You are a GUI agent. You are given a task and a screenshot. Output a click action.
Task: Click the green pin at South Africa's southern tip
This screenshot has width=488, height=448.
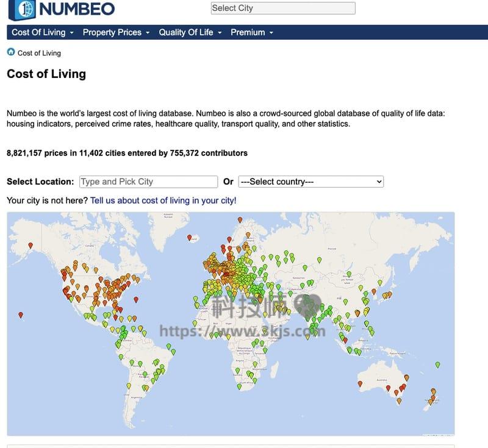pos(239,387)
